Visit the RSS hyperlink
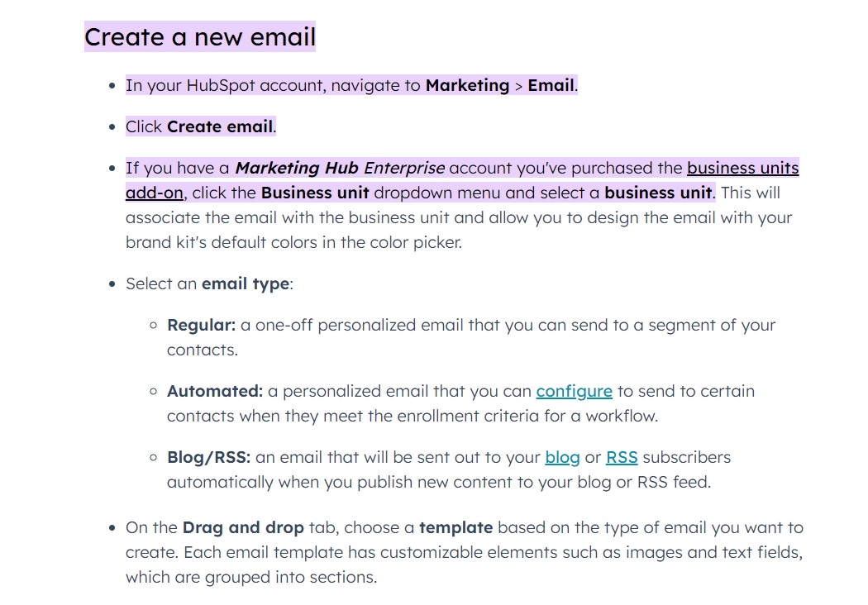 pyautogui.click(x=622, y=457)
